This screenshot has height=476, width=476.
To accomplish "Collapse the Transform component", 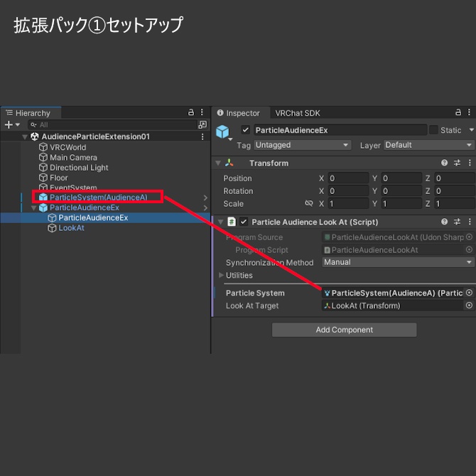I will (217, 163).
